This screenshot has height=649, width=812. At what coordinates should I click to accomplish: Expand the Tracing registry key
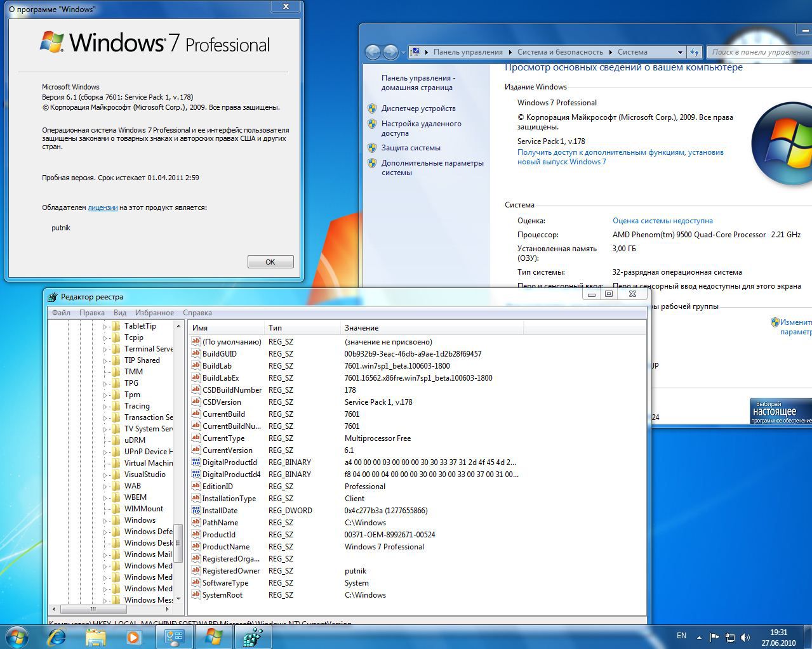(x=105, y=406)
